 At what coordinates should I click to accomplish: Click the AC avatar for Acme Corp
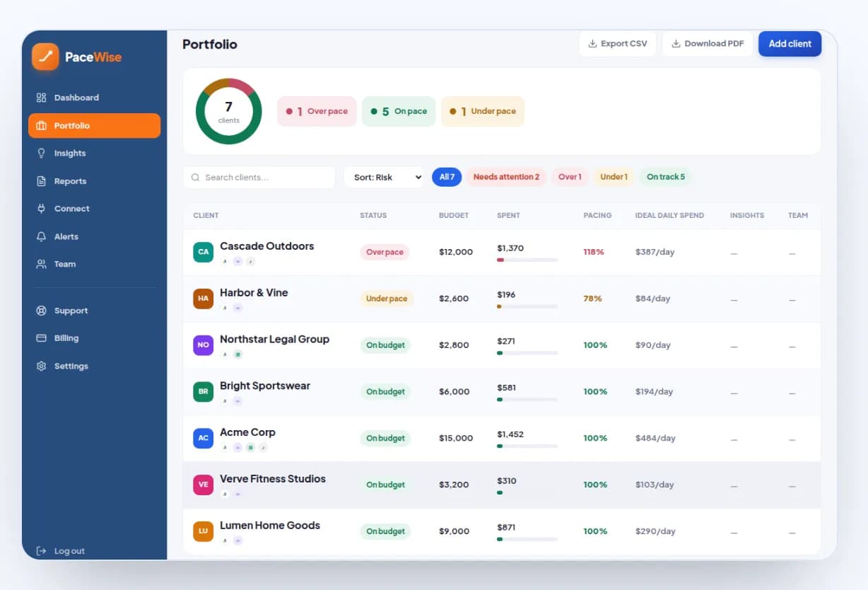204,438
